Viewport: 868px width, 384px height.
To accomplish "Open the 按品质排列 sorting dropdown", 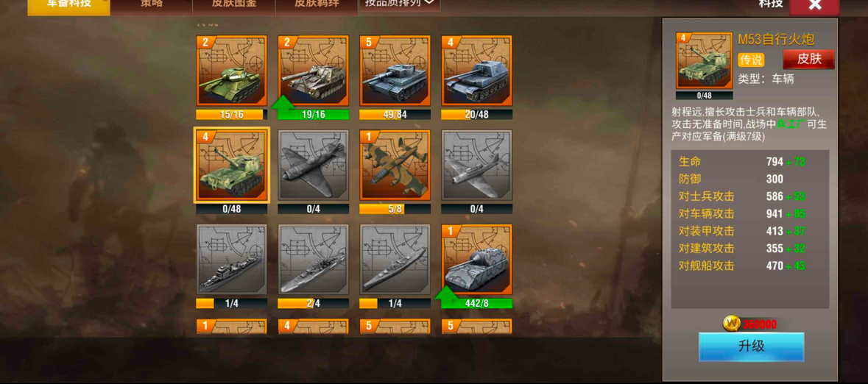I will click(x=400, y=4).
